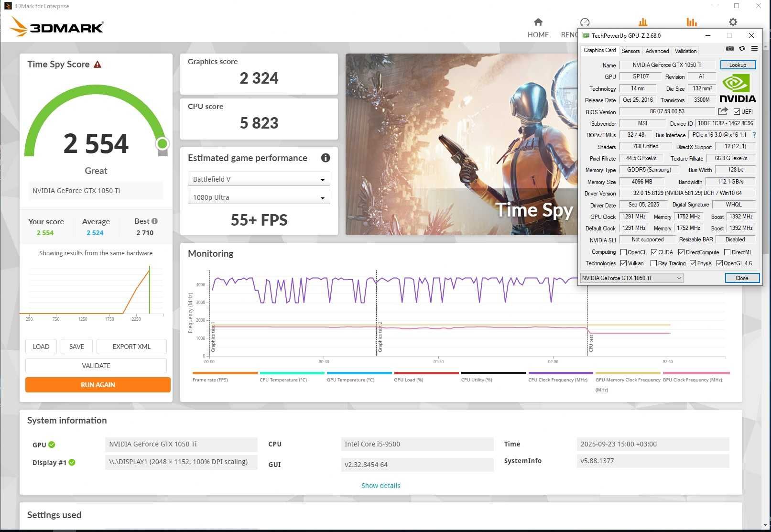Click the GPU-Z BIOS share/export icon
This screenshot has height=532, width=771.
[723, 111]
